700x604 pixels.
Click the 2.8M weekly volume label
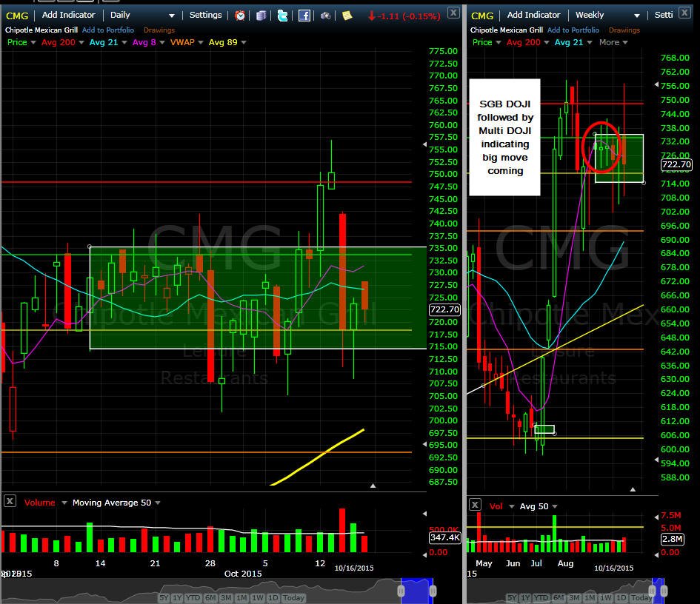(672, 539)
